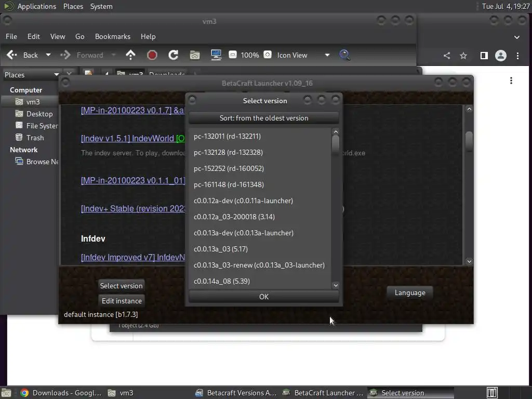Select version c0.0.13a-dev (c0.0.13a-launcher)
This screenshot has height=399, width=532.
tap(260, 233)
